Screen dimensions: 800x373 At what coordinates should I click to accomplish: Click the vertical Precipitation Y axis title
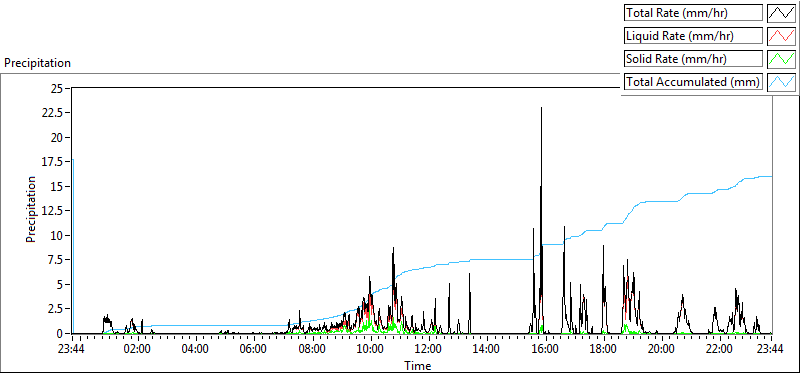[x=31, y=209]
